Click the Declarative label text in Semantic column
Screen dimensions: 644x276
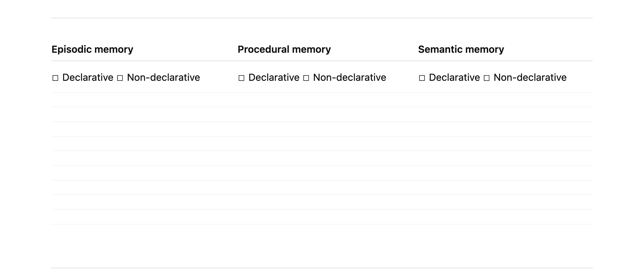click(x=454, y=77)
